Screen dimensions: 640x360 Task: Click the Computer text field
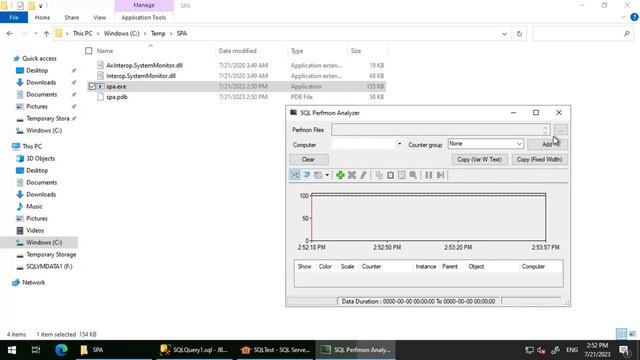point(363,144)
